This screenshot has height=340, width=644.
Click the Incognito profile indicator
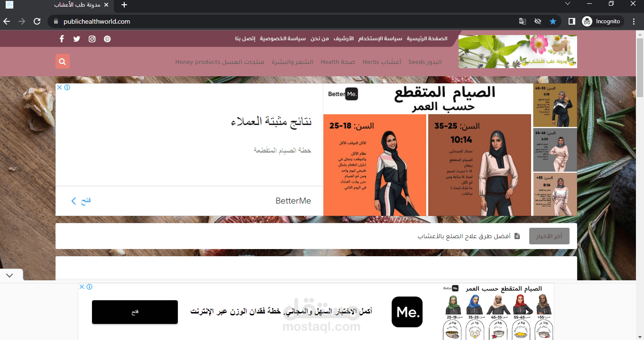tap(601, 21)
